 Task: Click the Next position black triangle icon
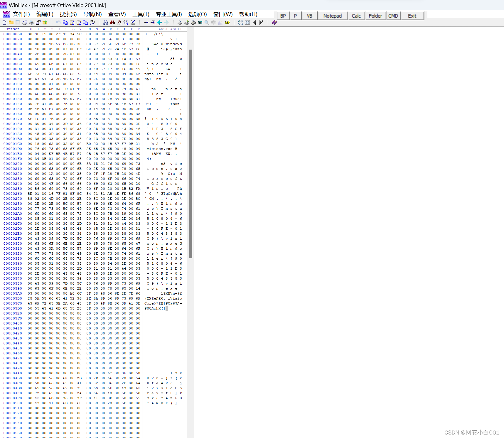pyautogui.click(x=261, y=23)
